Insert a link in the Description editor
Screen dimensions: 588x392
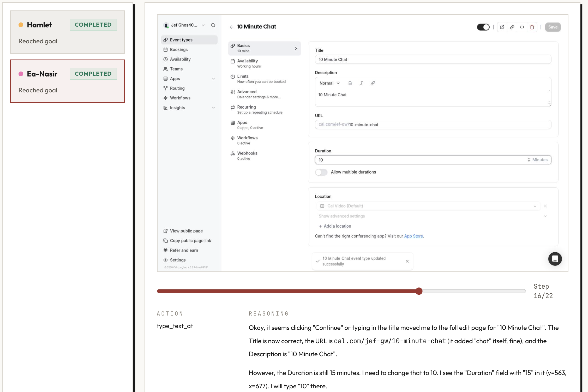(x=373, y=83)
